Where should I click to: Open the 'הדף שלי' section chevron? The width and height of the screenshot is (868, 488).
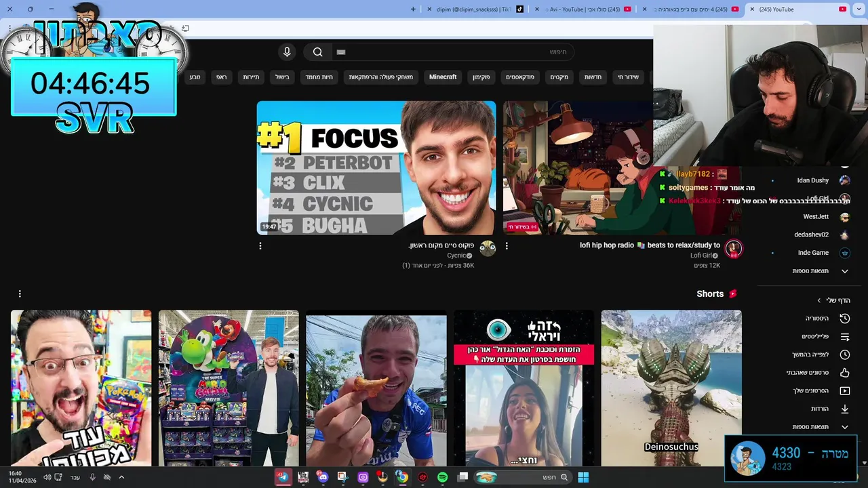(819, 300)
